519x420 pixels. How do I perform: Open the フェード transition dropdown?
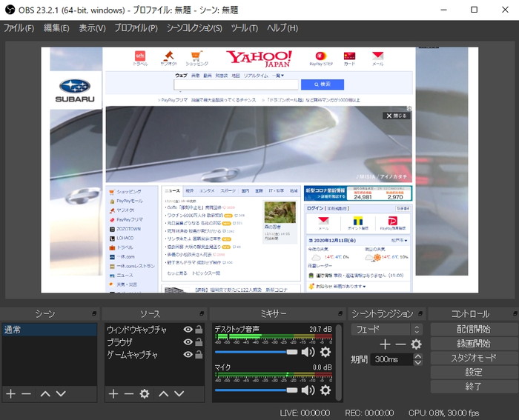point(387,330)
